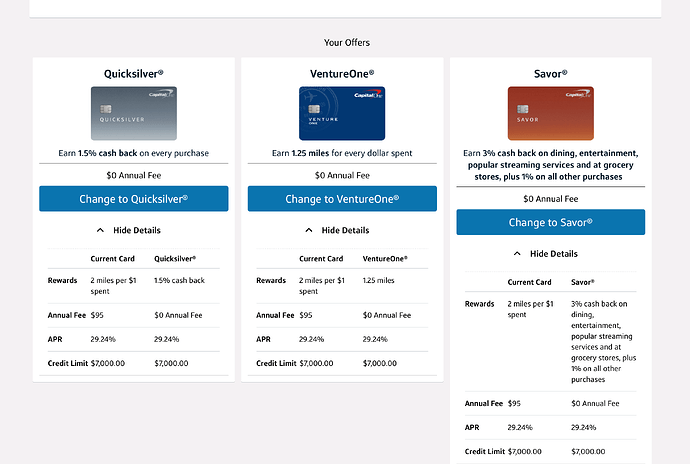Select the Quicksilver card title

(134, 74)
